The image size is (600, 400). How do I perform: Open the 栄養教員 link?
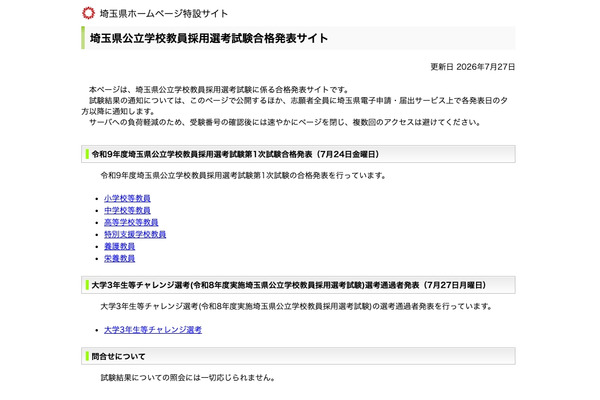click(x=119, y=258)
